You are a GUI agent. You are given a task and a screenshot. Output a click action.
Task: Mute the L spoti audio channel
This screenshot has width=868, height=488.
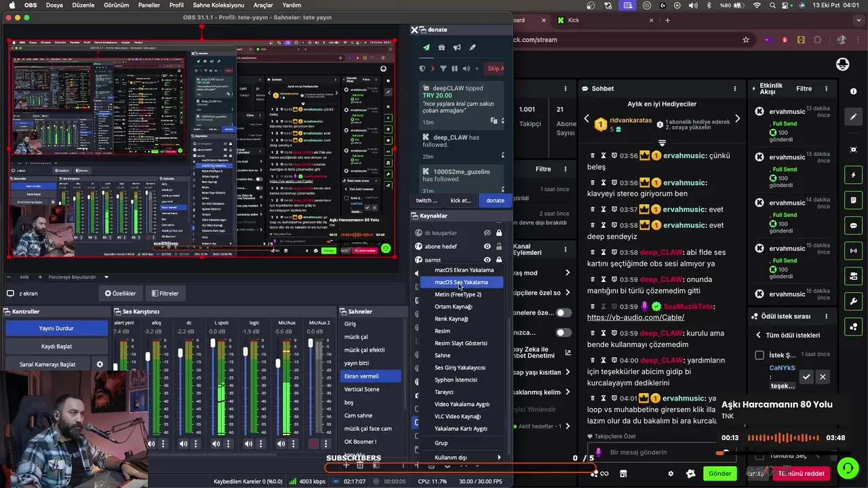coord(216,444)
